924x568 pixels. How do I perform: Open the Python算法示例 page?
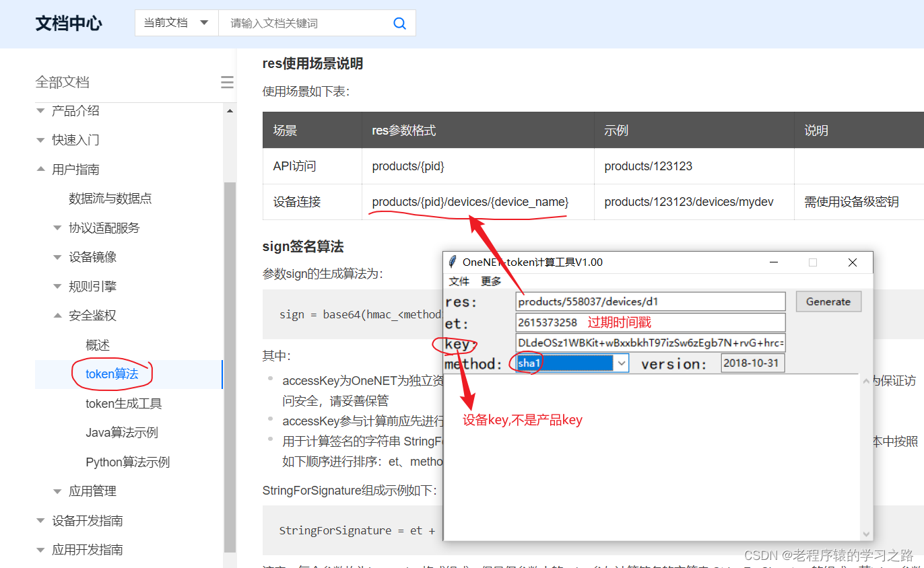(128, 462)
